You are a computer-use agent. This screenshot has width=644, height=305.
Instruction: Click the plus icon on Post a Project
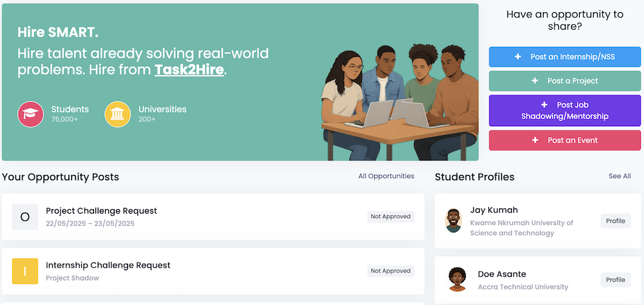[535, 81]
